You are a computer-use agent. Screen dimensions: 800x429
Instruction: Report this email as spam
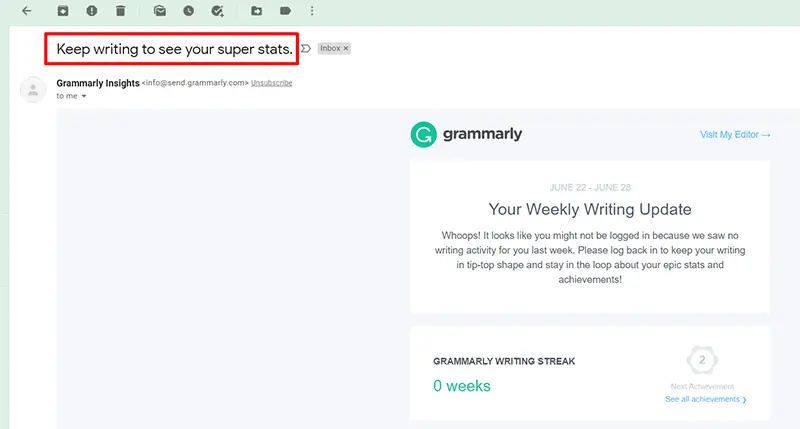pyautogui.click(x=92, y=11)
